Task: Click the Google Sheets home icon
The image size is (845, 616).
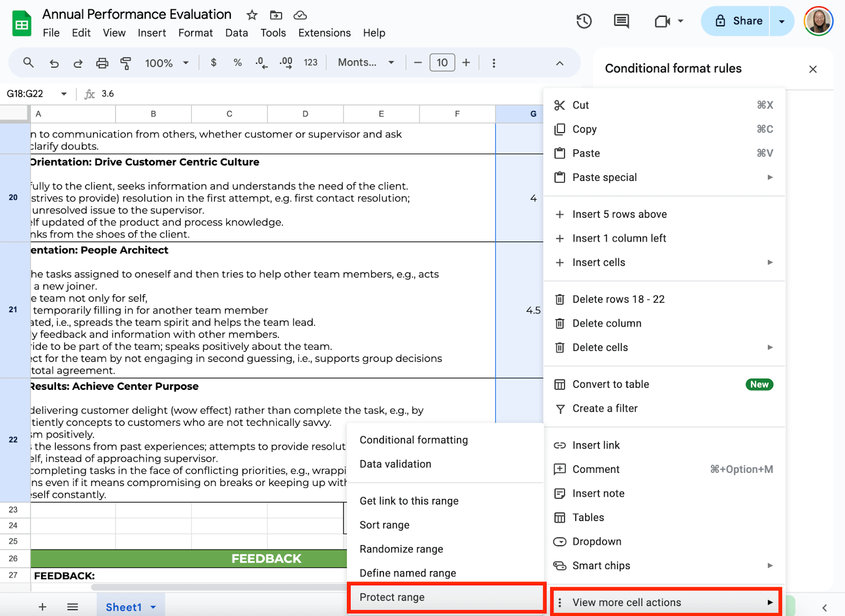Action: pyautogui.click(x=22, y=24)
